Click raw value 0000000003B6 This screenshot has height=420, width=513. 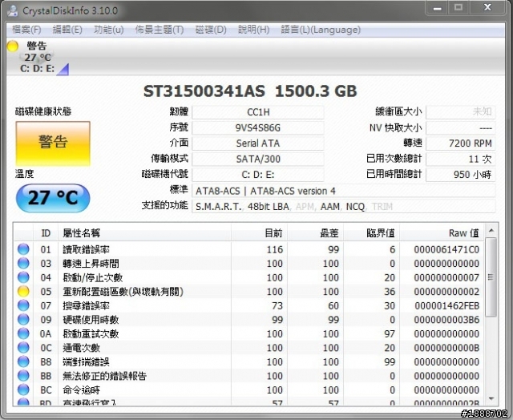(x=446, y=320)
